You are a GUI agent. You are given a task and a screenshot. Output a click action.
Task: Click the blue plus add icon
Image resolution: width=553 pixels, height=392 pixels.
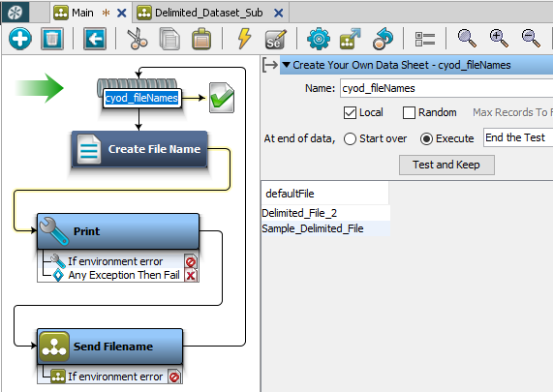20,39
